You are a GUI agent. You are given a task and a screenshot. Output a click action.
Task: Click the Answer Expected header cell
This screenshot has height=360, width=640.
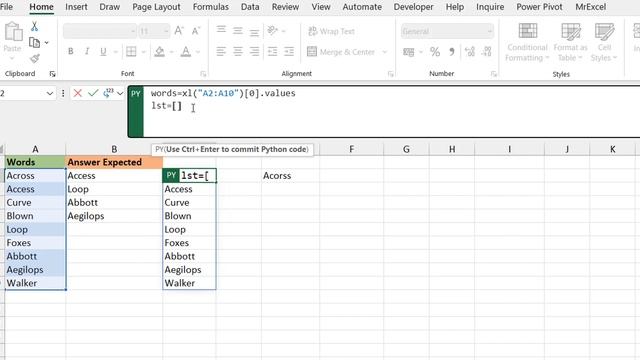[114, 162]
